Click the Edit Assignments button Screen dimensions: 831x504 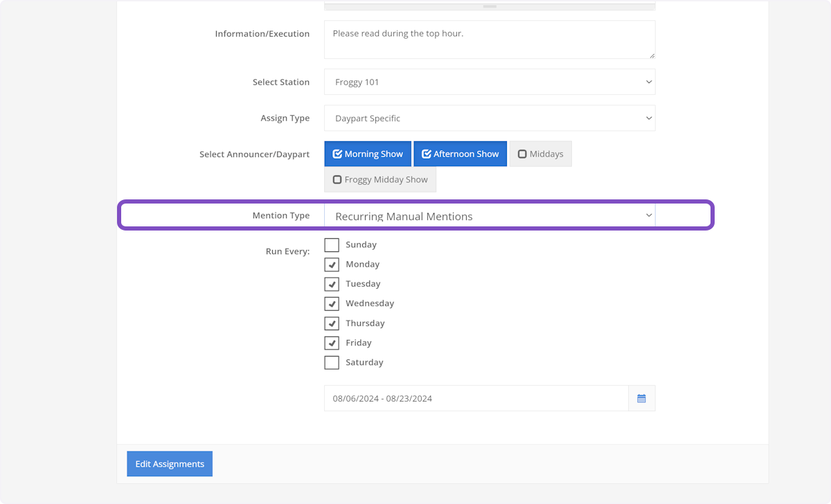point(170,464)
